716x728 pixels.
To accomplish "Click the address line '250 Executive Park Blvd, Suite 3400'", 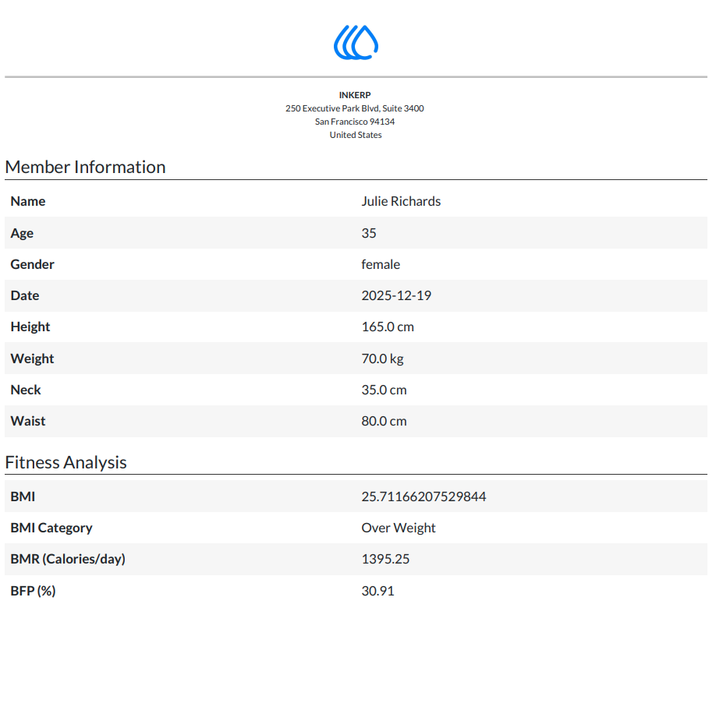I will 355,108.
